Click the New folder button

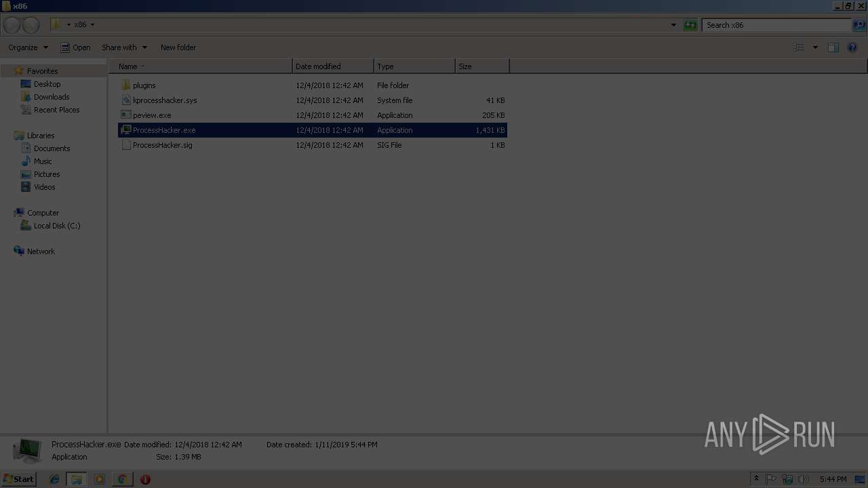[178, 47]
